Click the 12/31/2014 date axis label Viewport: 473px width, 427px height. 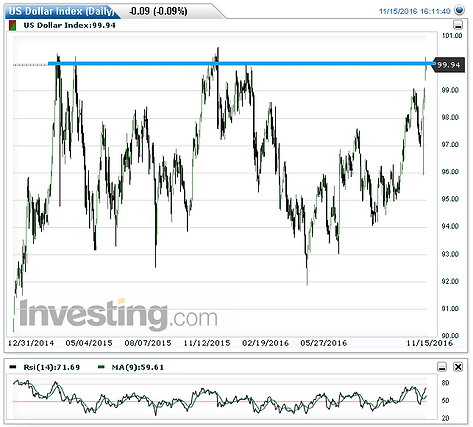tap(31, 343)
